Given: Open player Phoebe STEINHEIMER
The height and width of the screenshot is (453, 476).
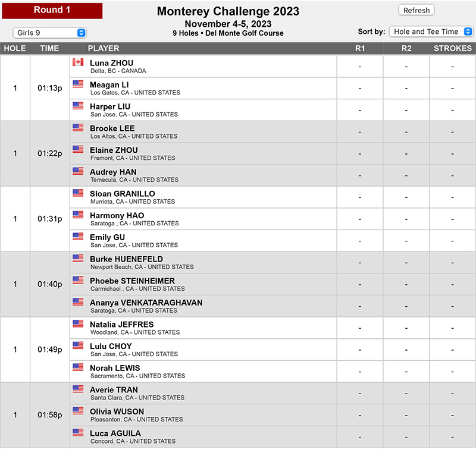Looking at the screenshot, I should tap(132, 281).
